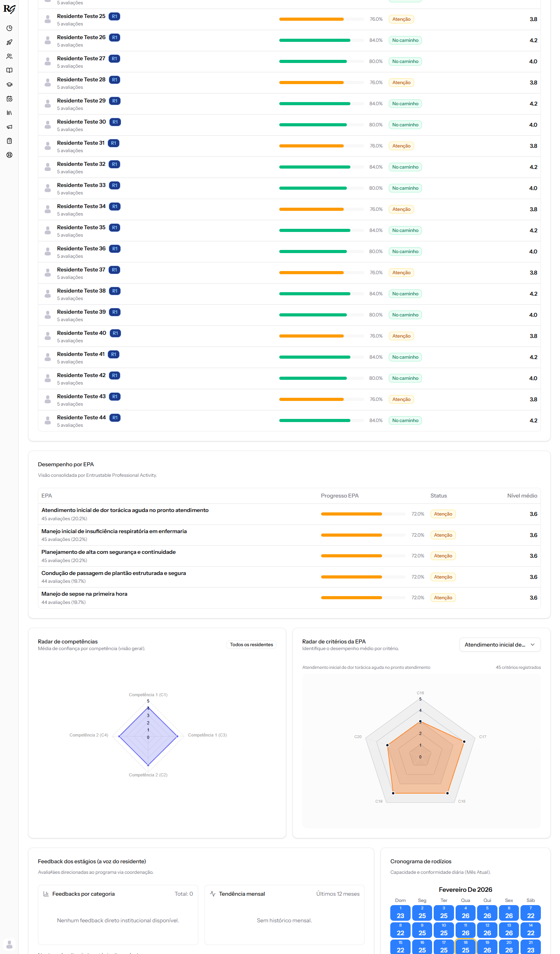Open the graduation cap sidebar icon
The height and width of the screenshot is (954, 560).
point(9,84)
